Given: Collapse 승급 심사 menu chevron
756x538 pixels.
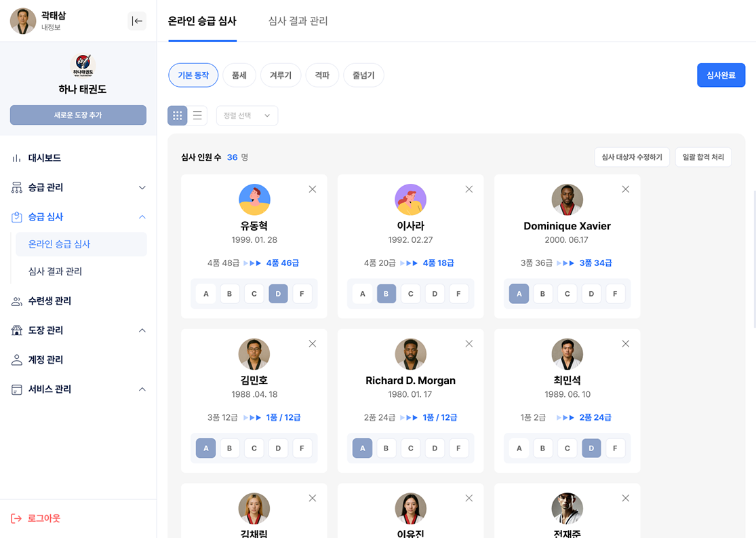Looking at the screenshot, I should coord(142,216).
